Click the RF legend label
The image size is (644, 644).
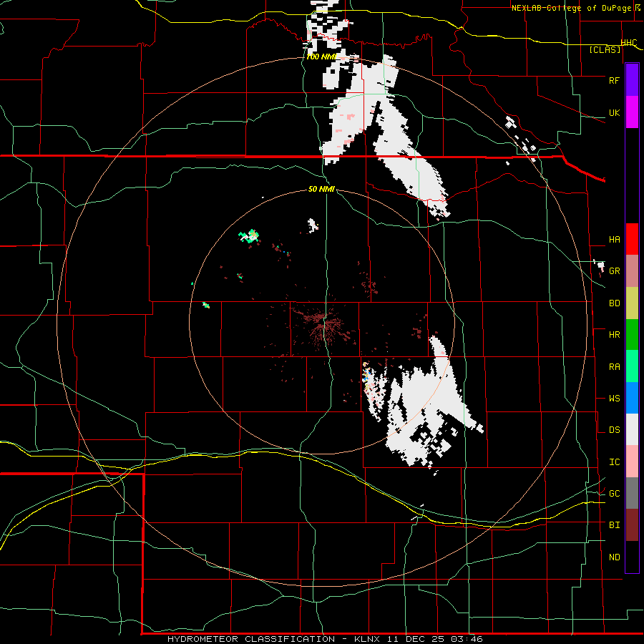(x=614, y=80)
